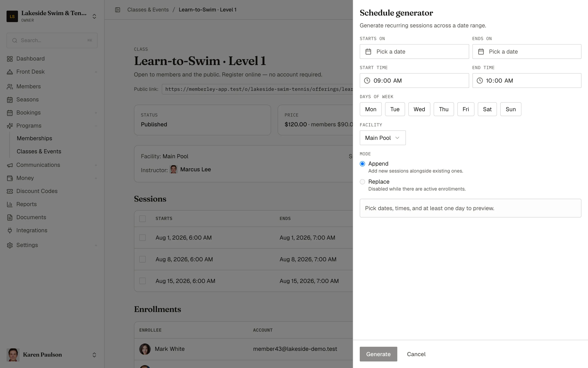Go to Memberships in sidebar
588x368 pixels.
coord(35,138)
